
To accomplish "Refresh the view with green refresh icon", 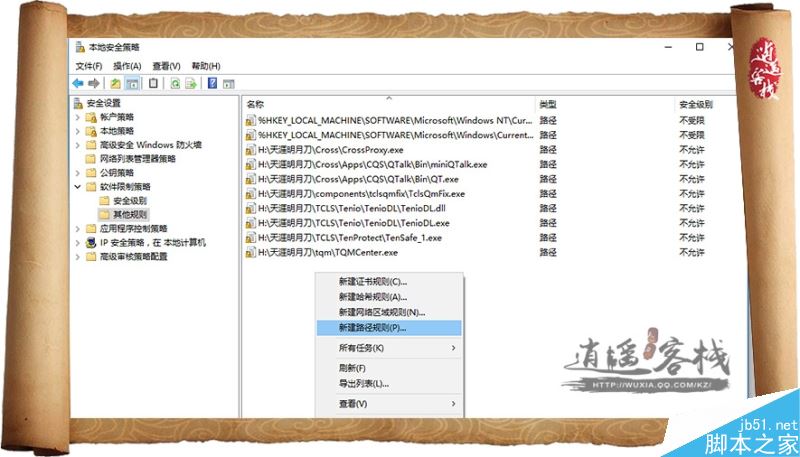I will [x=175, y=84].
